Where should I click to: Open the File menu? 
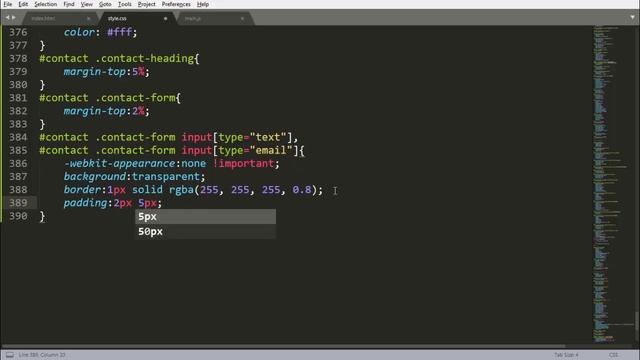click(8, 4)
